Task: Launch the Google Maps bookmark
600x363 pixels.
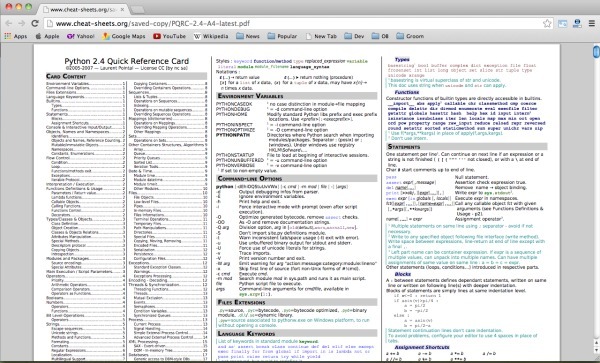Action: pos(124,36)
